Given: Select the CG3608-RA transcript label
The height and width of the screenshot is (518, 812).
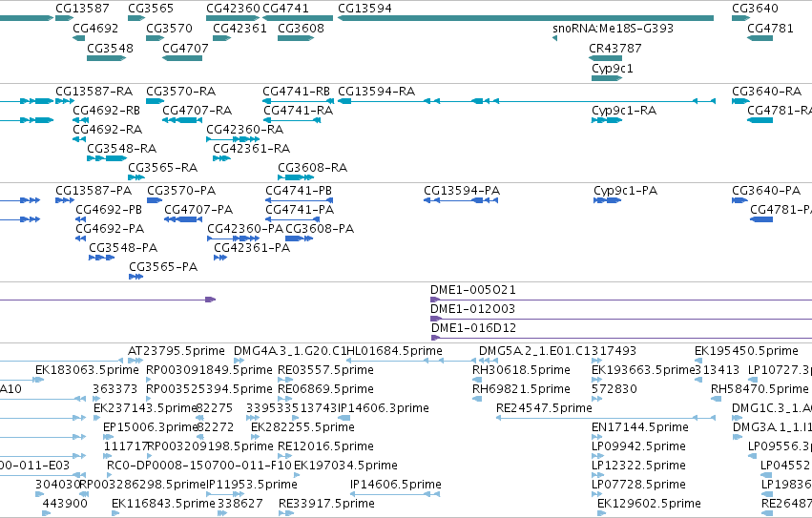Looking at the screenshot, I should tap(312, 168).
